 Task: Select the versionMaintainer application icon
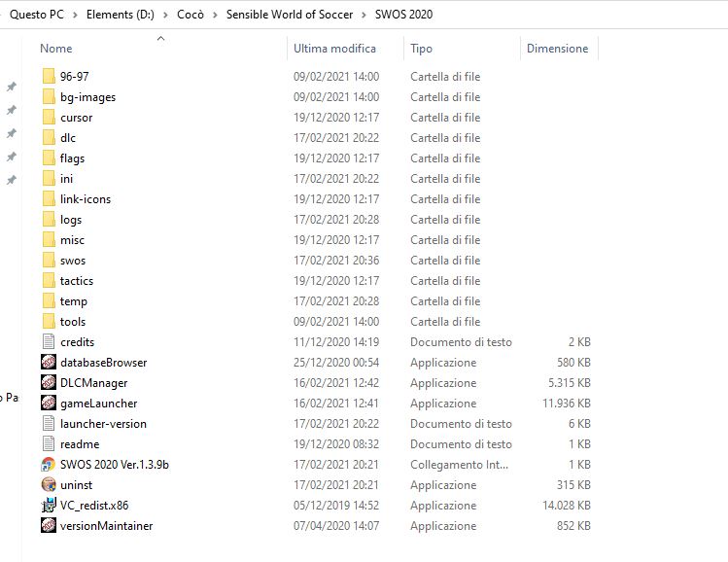click(x=50, y=525)
